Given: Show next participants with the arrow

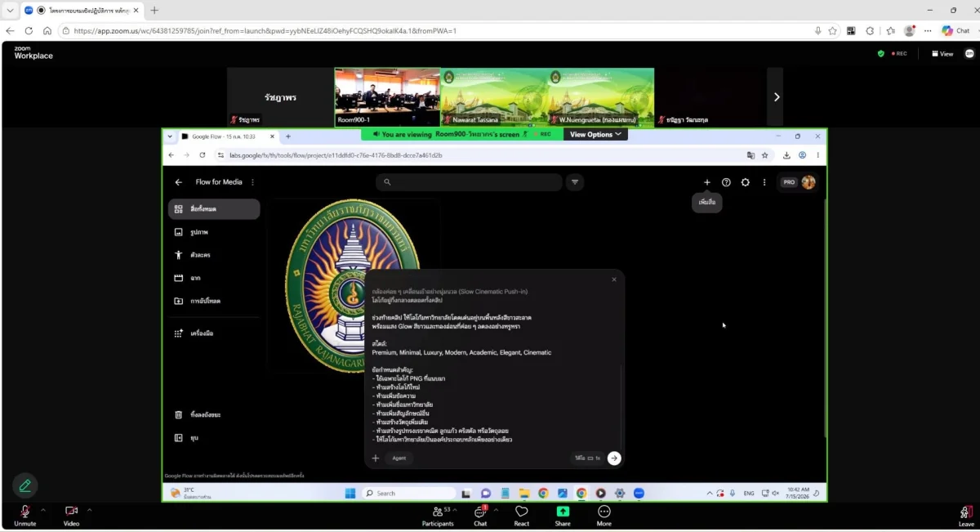Looking at the screenshot, I should [x=776, y=96].
